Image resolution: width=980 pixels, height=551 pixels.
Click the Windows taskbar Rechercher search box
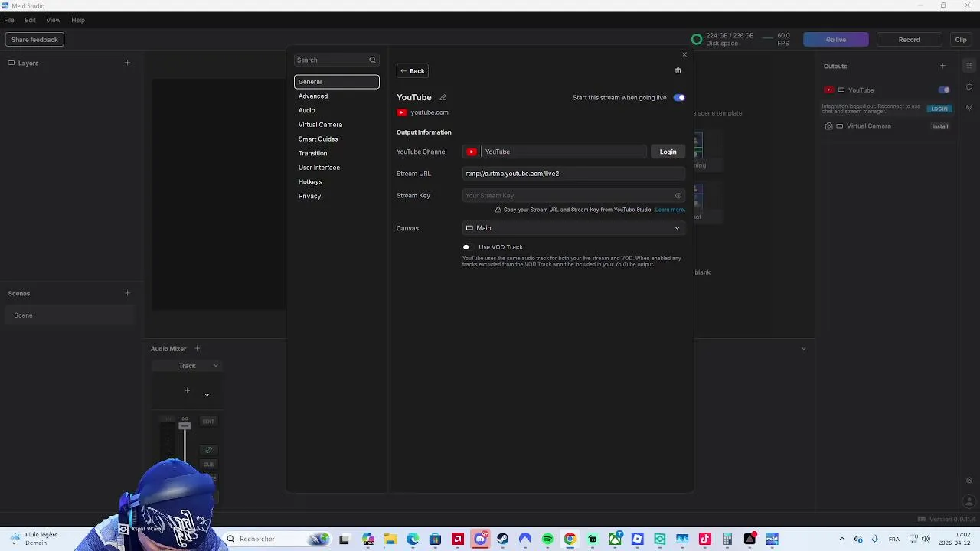277,539
